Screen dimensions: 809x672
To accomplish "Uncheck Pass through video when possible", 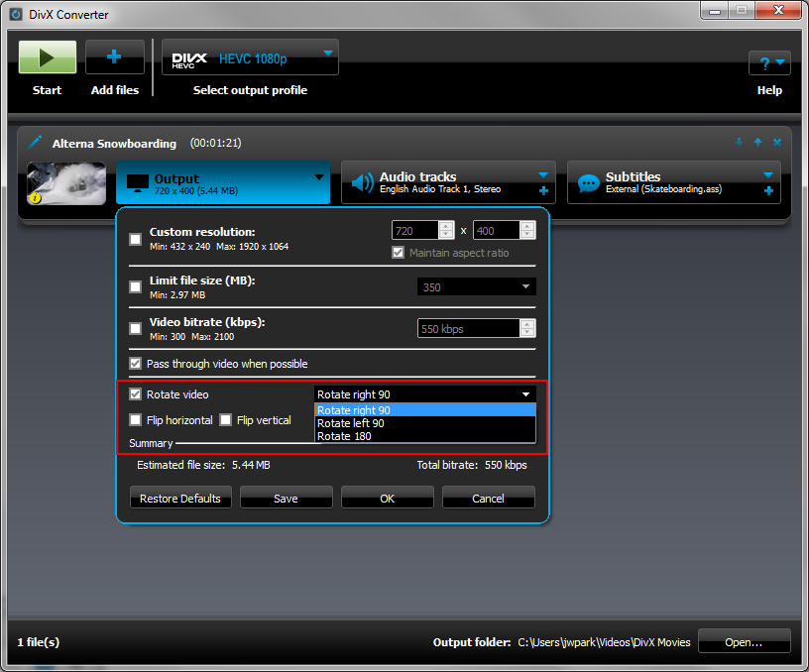I will [136, 364].
